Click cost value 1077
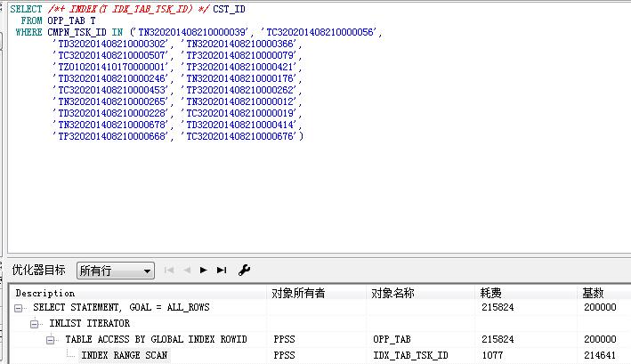The height and width of the screenshot is (364, 631). pyautogui.click(x=492, y=356)
